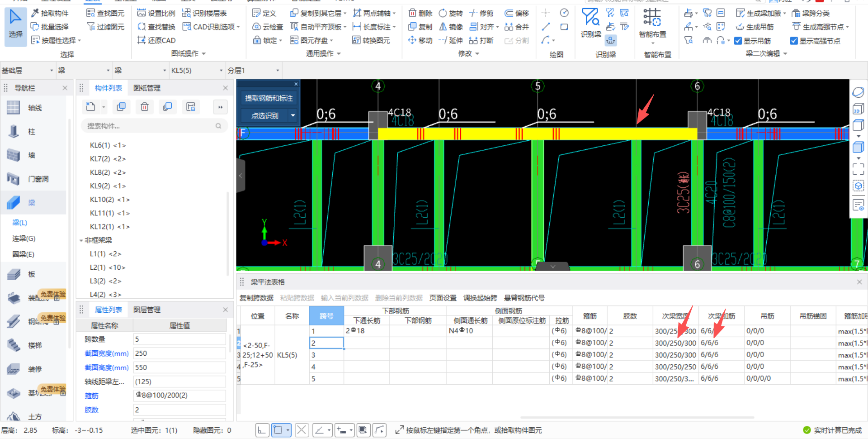Select the 移动 move tool

(420, 40)
